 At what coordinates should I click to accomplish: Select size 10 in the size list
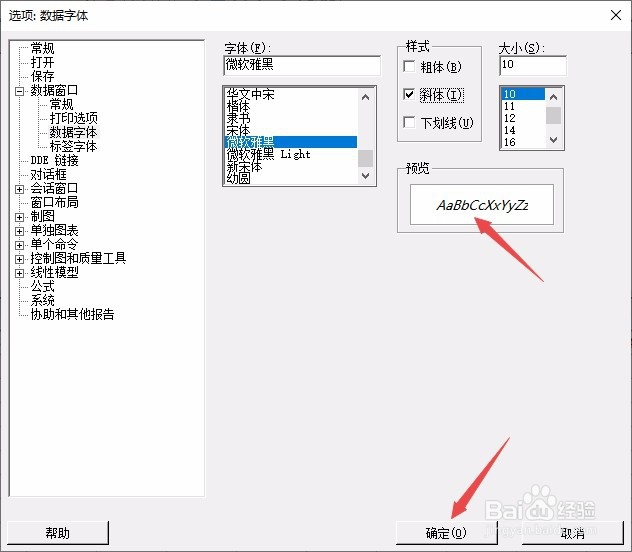pos(523,94)
